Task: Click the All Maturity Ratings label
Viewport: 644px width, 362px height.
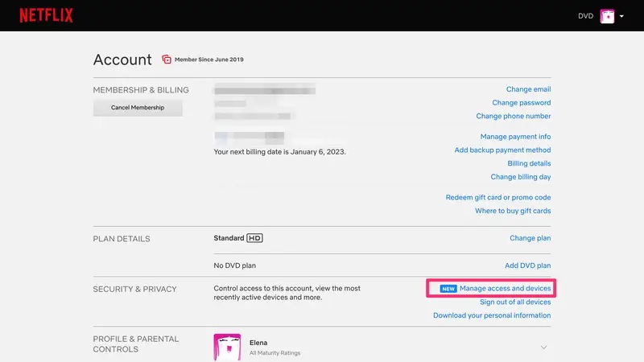Action: 275,353
